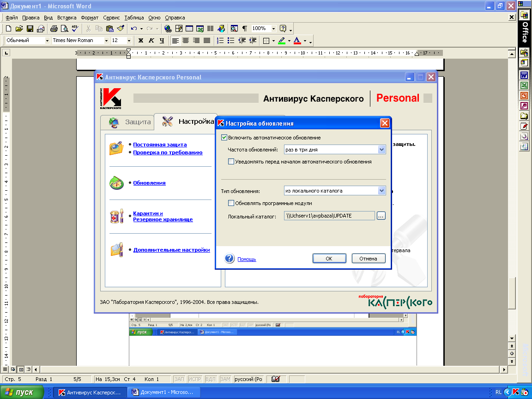Click the Open folder icon in Word toolbar
Viewport: 532px width, 399px height.
[19, 29]
